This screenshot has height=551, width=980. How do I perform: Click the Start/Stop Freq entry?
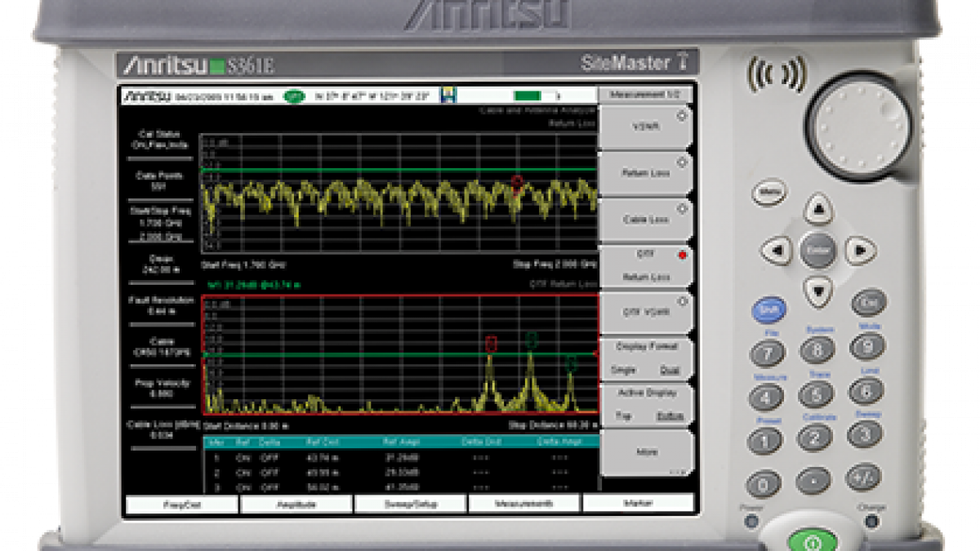tap(160, 223)
